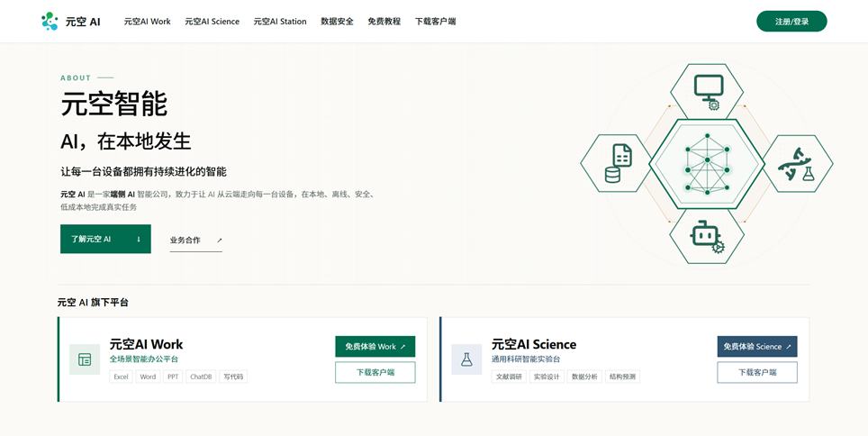Screen dimensions: 868x436
Task: Click 下载客户端 in the Work card
Action: tap(375, 372)
